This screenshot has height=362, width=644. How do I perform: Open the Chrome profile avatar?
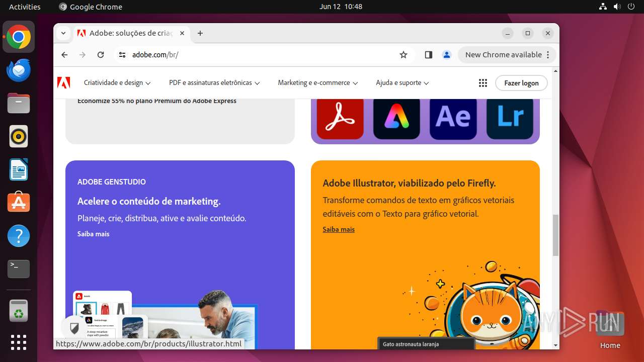pos(447,55)
